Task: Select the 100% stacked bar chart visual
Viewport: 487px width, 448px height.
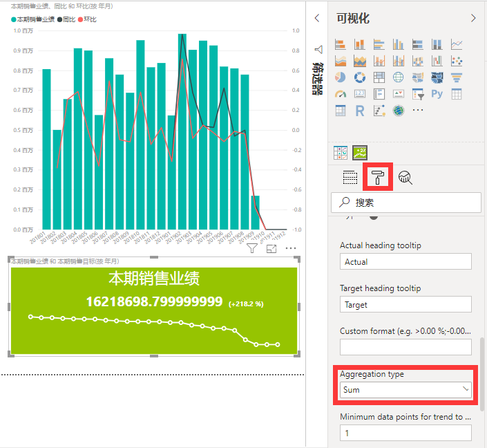Action: click(418, 44)
